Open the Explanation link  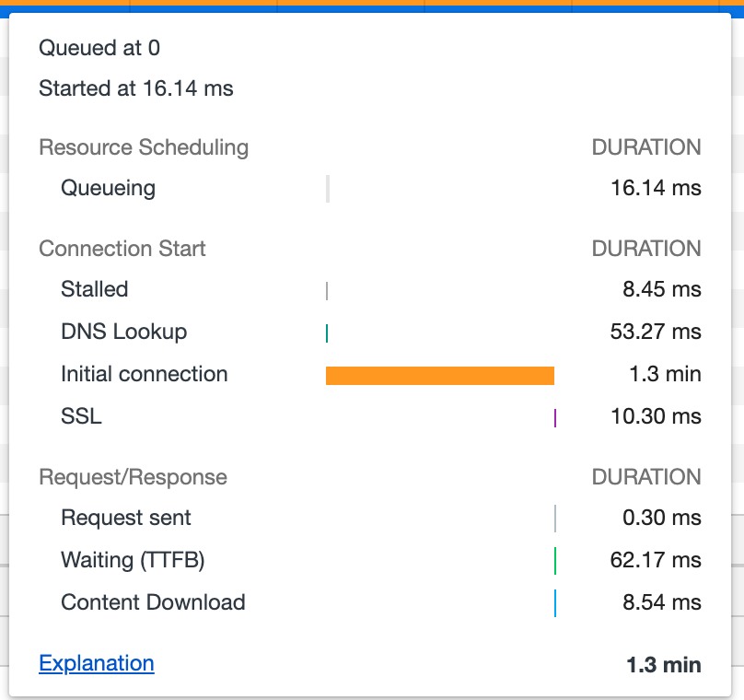coord(96,663)
